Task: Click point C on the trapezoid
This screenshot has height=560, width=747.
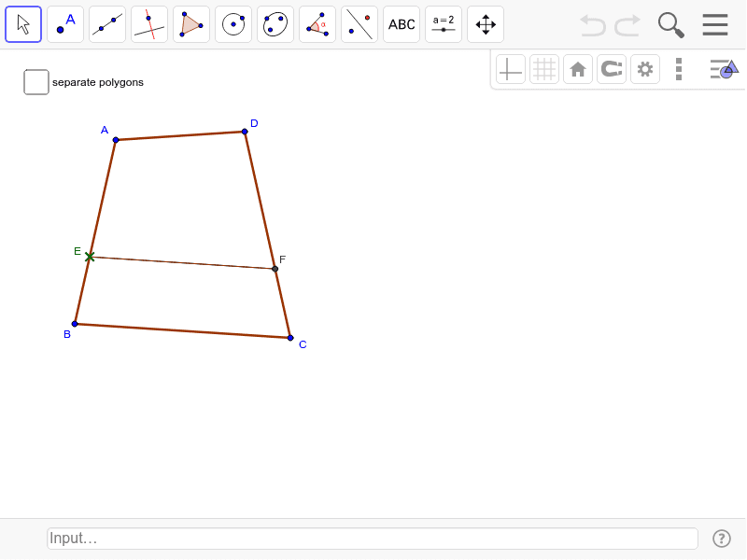Action: tap(290, 338)
